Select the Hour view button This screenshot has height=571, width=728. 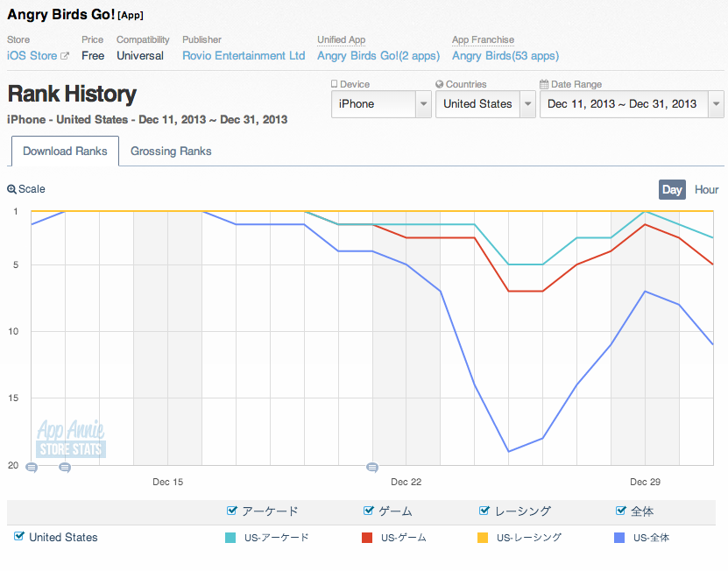(x=706, y=190)
